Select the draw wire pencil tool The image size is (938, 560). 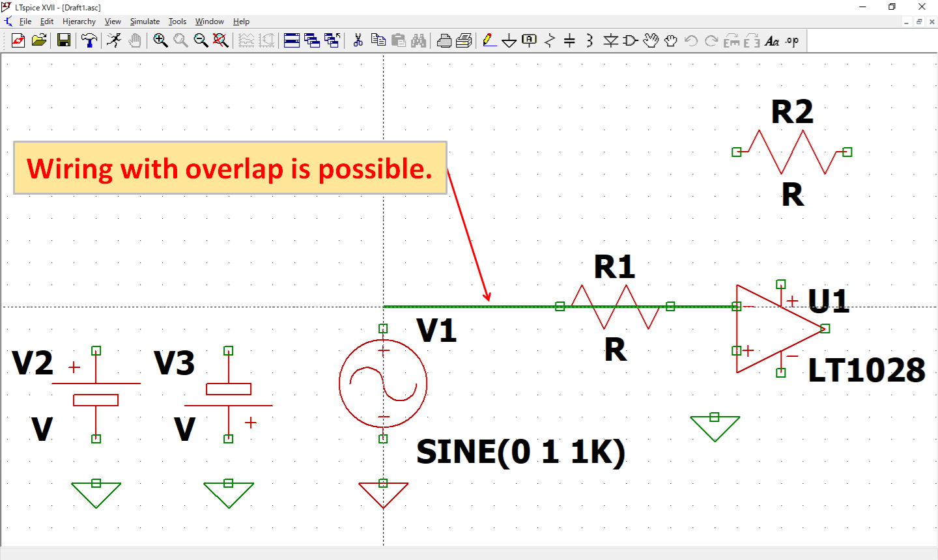489,40
